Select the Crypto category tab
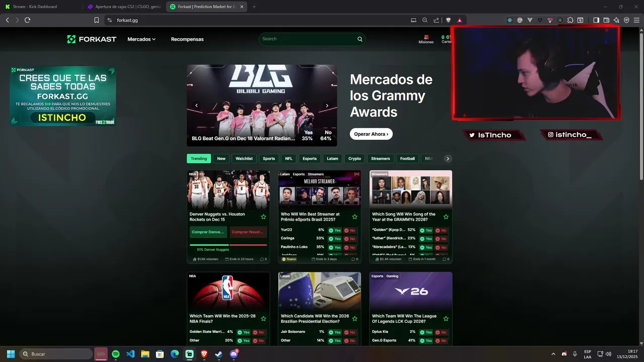Image resolution: width=644 pixels, height=362 pixels. point(355,158)
